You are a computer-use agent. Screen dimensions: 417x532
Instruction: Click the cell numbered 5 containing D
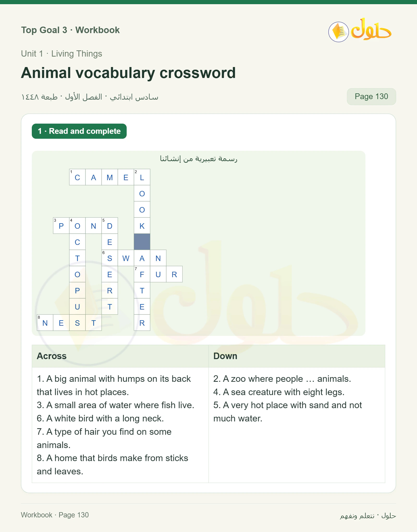(110, 226)
